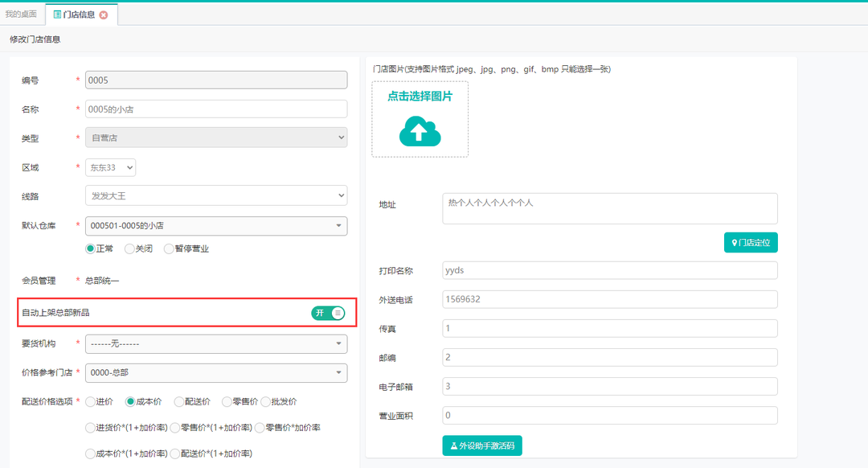Select the 暂停营业 radio button
Viewport: 868px width, 468px height.
pos(169,248)
